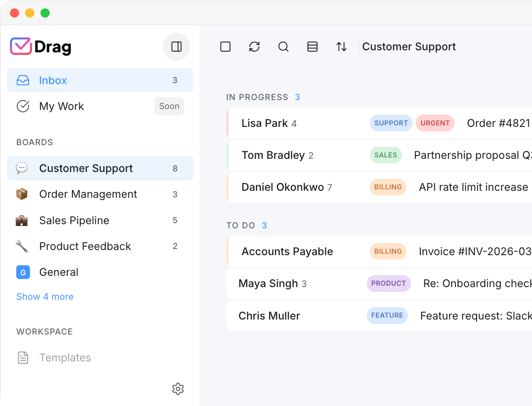Open the Invoice #INV-2026 subject
532x406 pixels.
coord(475,251)
